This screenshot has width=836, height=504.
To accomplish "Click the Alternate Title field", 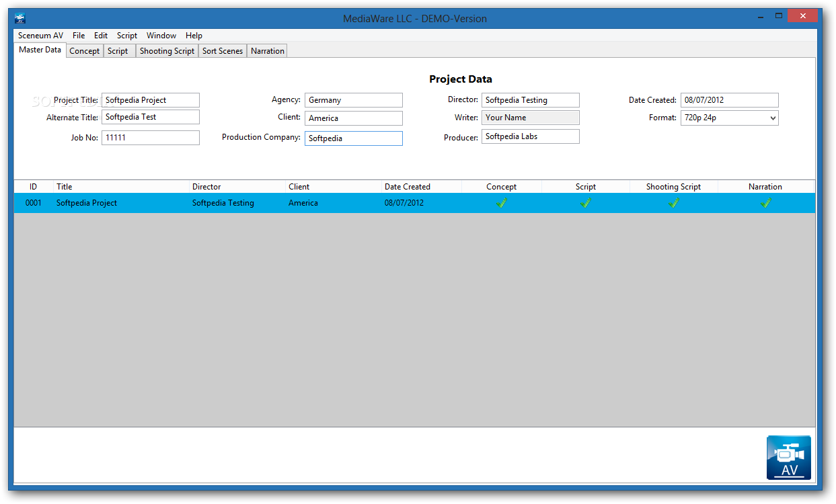I will coord(151,117).
